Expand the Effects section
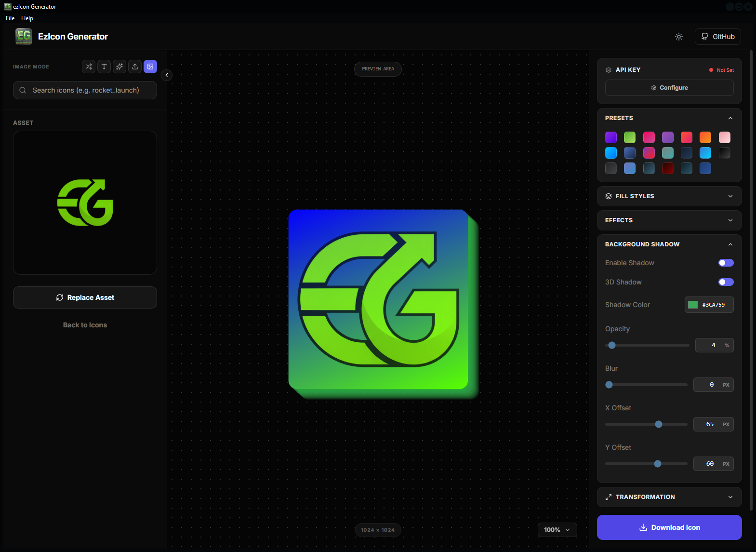 [730, 220]
